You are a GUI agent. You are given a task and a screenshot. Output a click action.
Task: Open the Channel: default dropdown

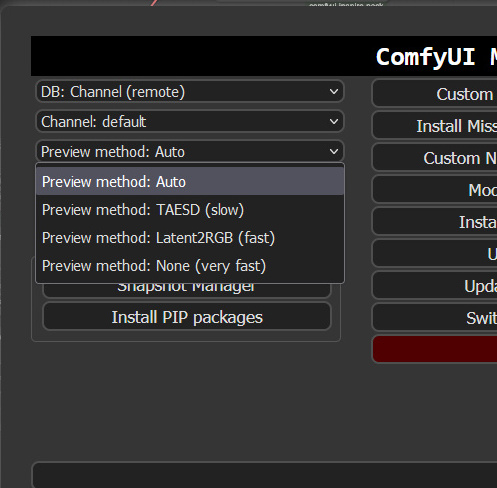190,121
